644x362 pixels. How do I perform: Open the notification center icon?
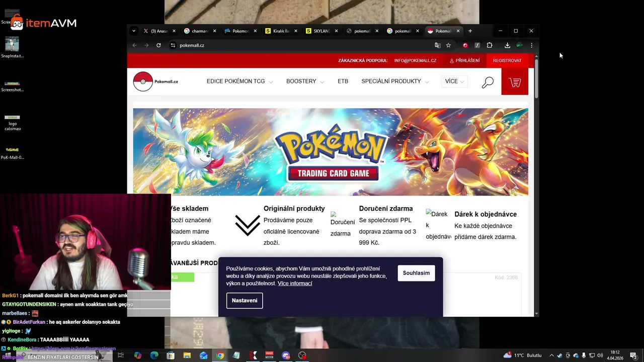click(633, 355)
